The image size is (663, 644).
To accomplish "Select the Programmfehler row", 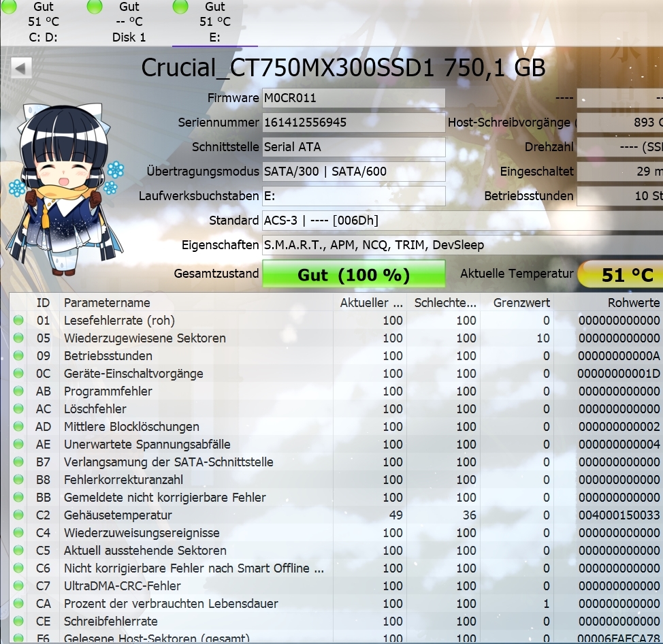I will [x=336, y=391].
